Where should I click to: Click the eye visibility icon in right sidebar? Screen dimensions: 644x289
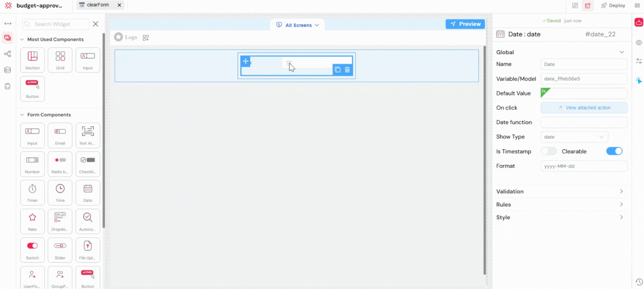[639, 43]
